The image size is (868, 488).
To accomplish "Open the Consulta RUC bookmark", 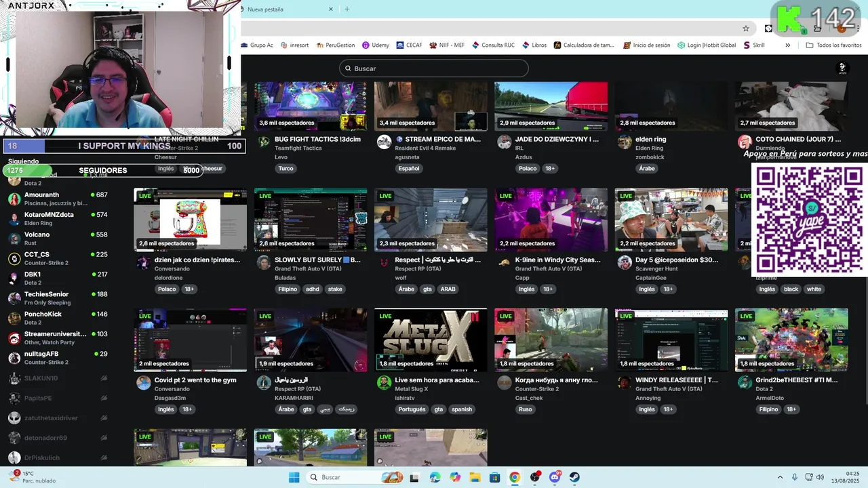I will [492, 45].
